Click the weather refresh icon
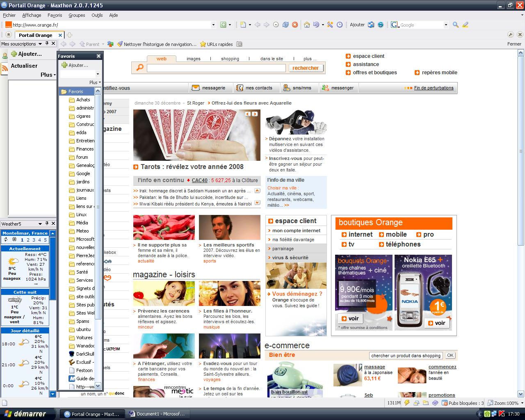Image resolution: width=525 pixels, height=420 pixels. [6, 240]
